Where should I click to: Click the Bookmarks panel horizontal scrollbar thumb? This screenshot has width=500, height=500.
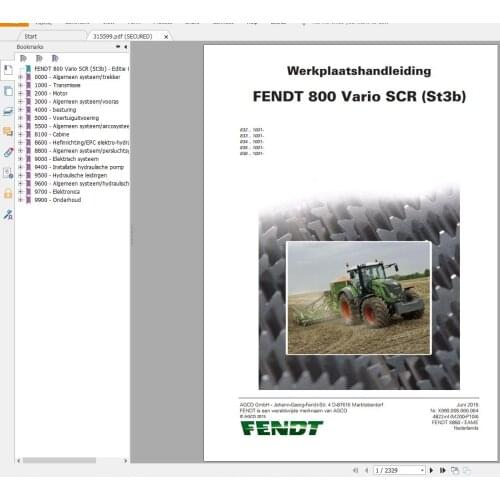(x=59, y=460)
